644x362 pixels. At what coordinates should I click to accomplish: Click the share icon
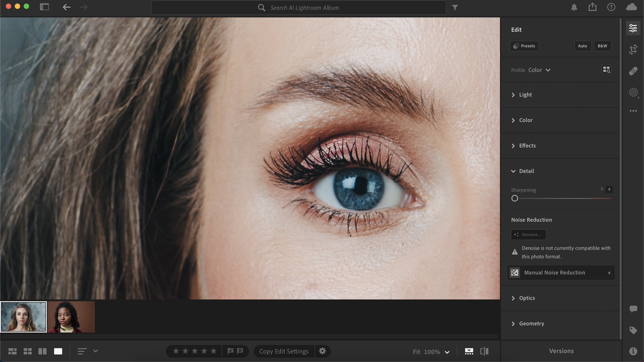point(592,7)
